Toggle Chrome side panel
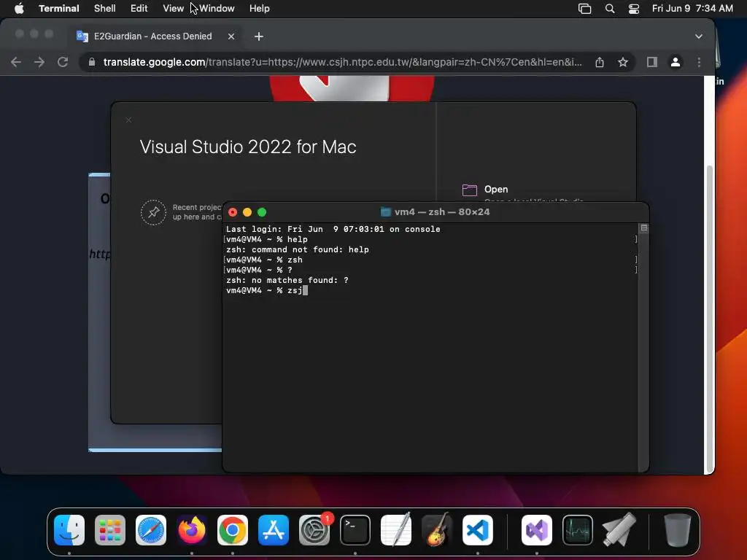This screenshot has height=560, width=747. click(651, 62)
